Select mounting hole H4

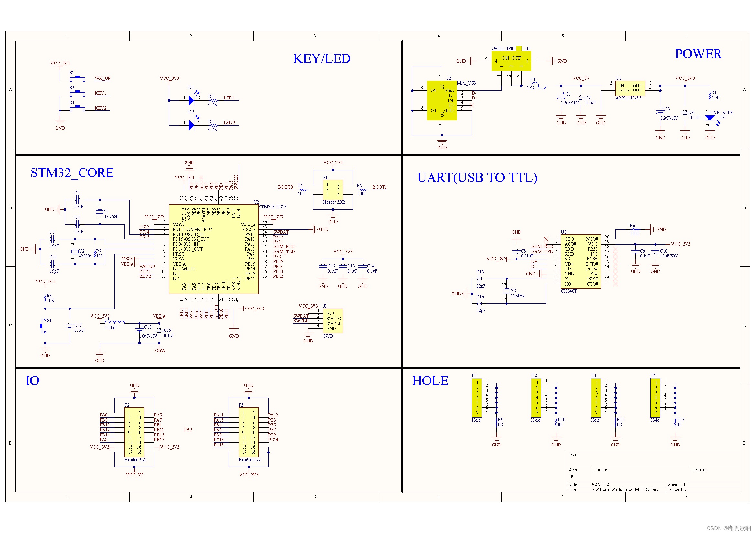point(655,397)
